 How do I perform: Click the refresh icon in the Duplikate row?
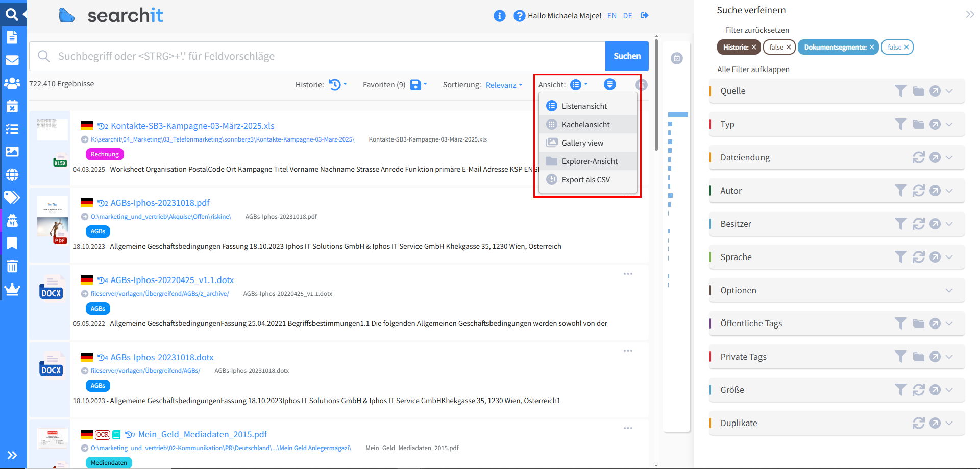[x=919, y=423]
